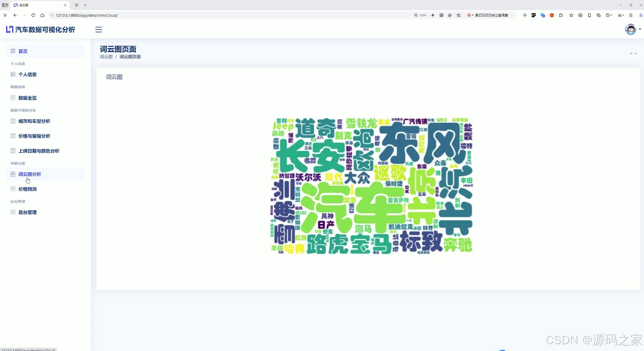Open the Chrome main menu
Viewport: 644px width, 351px height.
point(631,15)
